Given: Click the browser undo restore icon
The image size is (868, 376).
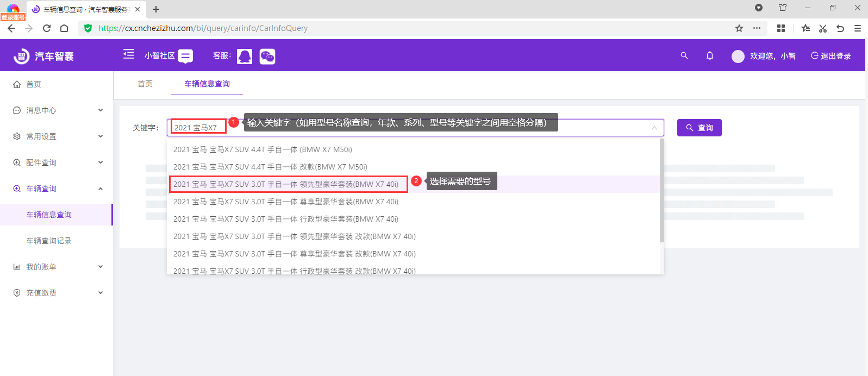Looking at the screenshot, I should point(840,28).
